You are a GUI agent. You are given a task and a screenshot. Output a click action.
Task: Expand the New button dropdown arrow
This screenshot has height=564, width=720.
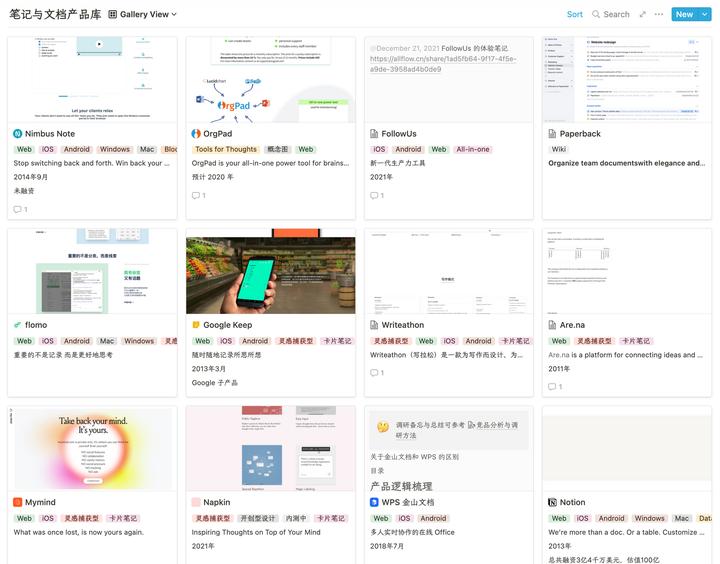704,14
